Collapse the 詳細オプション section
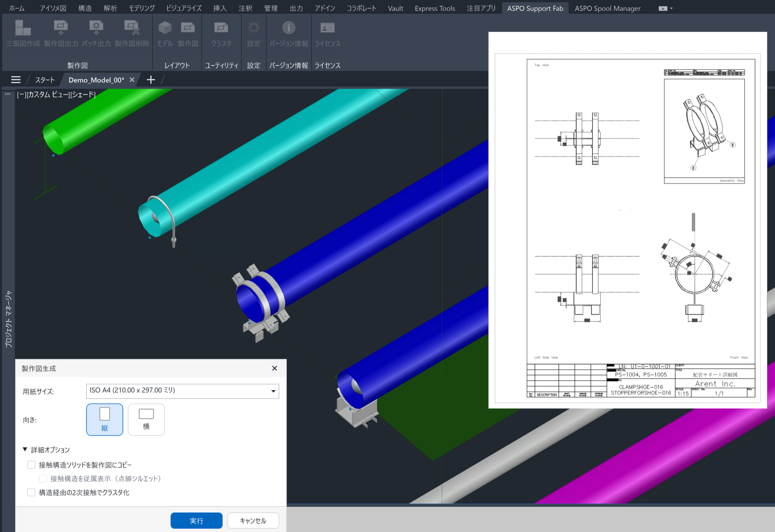775x532 pixels. [25, 449]
